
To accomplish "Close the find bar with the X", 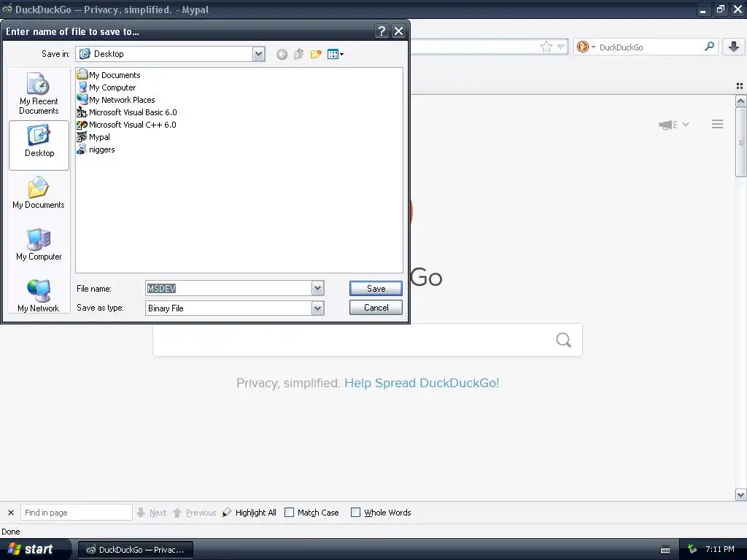I will [10, 513].
